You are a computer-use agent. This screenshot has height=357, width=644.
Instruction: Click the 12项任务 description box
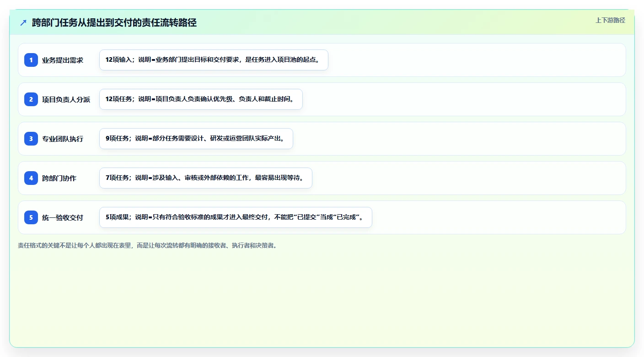201,99
